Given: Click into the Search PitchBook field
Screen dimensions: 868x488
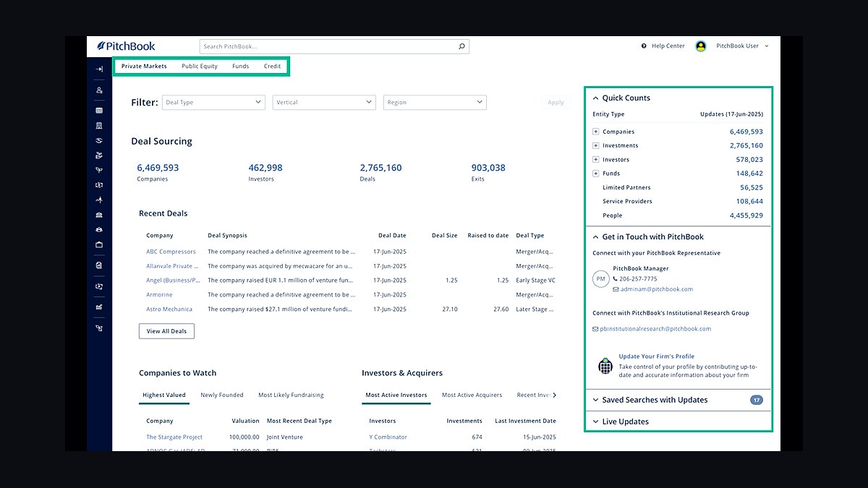Looking at the screenshot, I should 334,46.
